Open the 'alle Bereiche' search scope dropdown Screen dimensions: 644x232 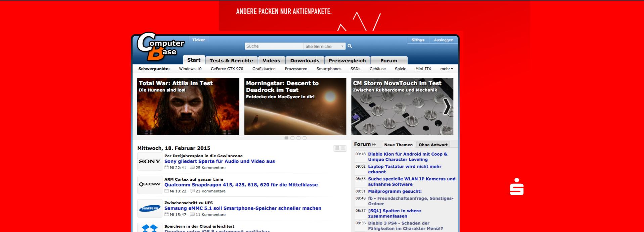coord(324,46)
